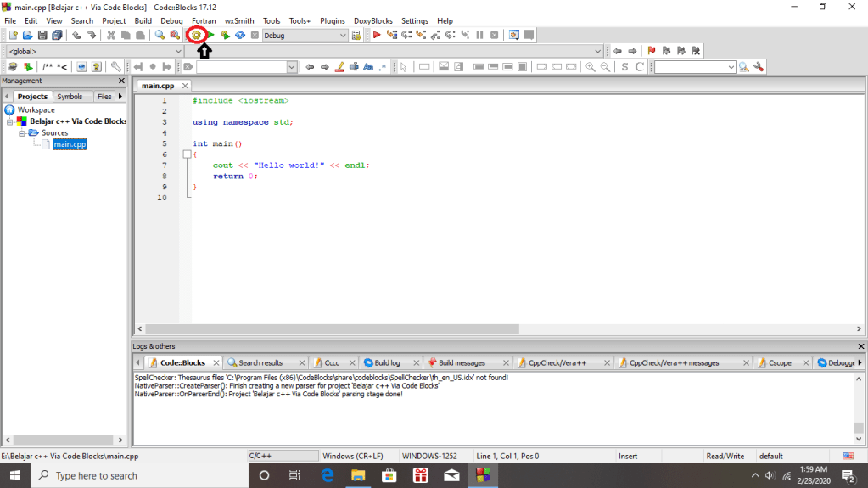Screen dimensions: 868x488
Task: Click the Cut scissors icon
Action: click(111, 35)
